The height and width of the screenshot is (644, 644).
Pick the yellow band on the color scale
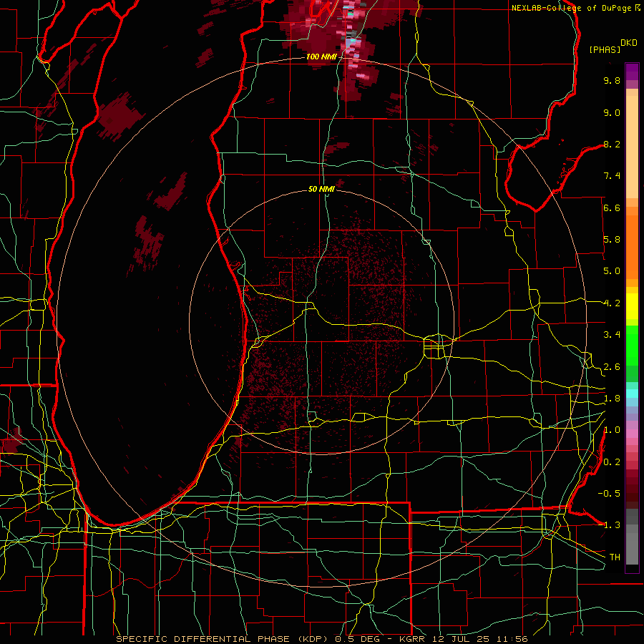(632, 306)
